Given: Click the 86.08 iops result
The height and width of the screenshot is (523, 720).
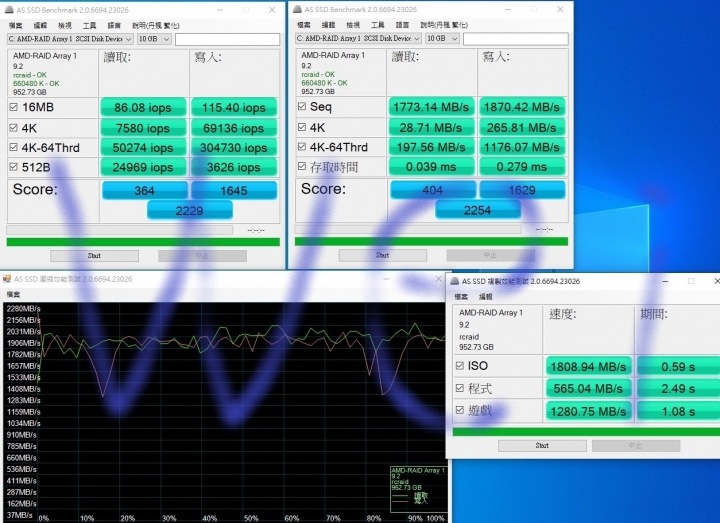Looking at the screenshot, I should 143,107.
